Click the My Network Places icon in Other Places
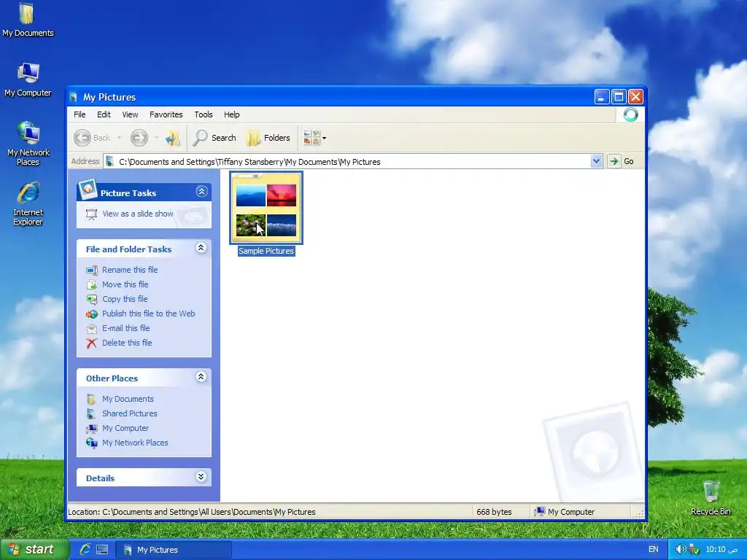747x560 pixels. coord(92,443)
